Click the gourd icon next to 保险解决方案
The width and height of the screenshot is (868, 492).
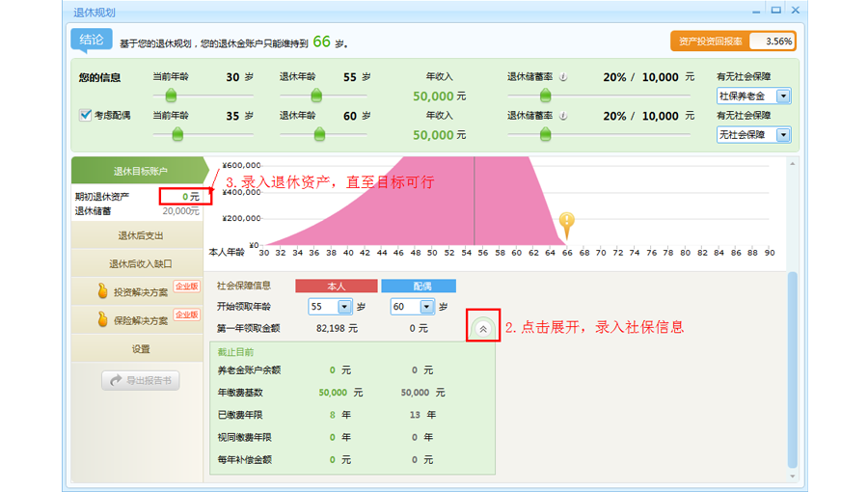pos(101,319)
